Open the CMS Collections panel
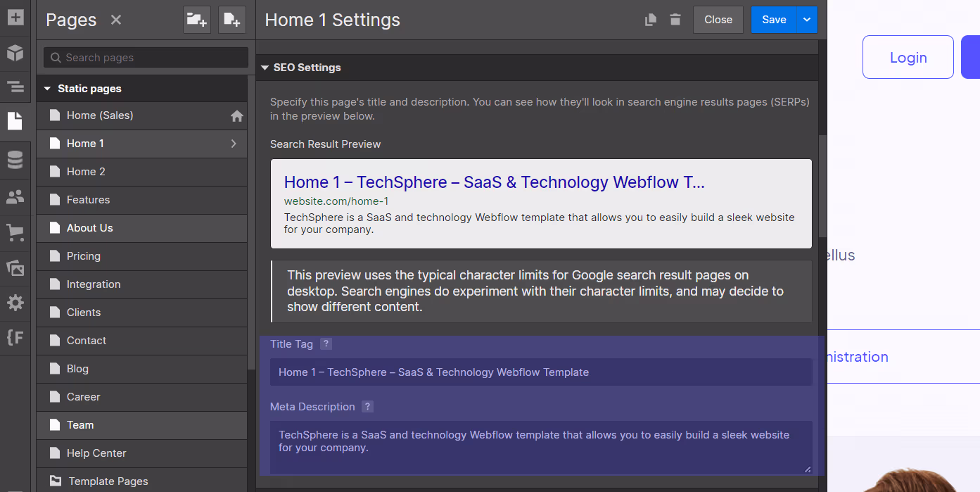The height and width of the screenshot is (492, 980). pos(15,160)
